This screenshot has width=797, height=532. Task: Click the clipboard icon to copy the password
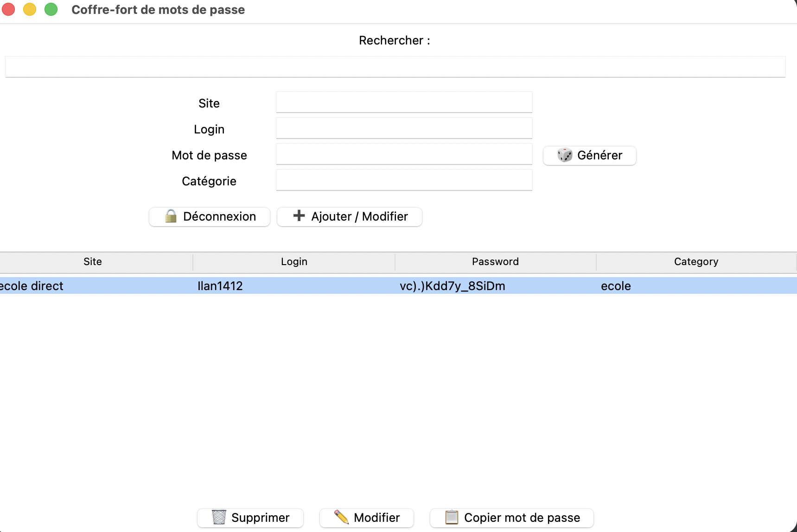(452, 517)
